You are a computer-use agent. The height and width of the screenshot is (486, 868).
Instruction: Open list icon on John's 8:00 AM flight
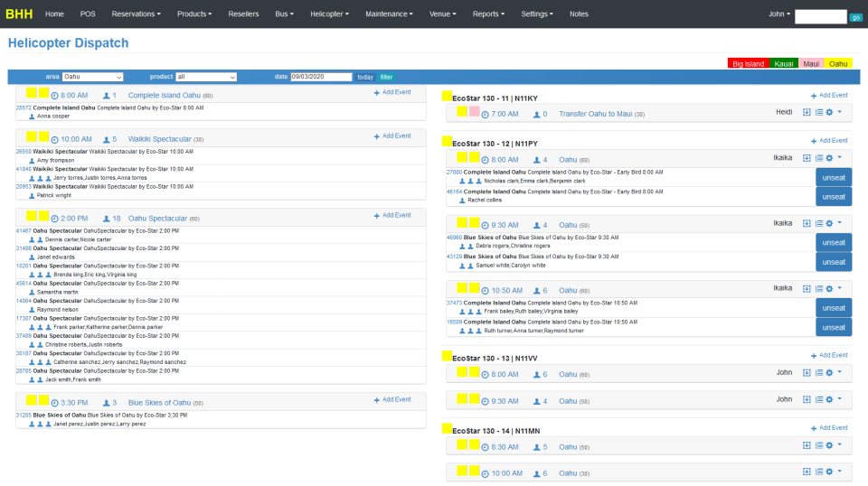819,373
